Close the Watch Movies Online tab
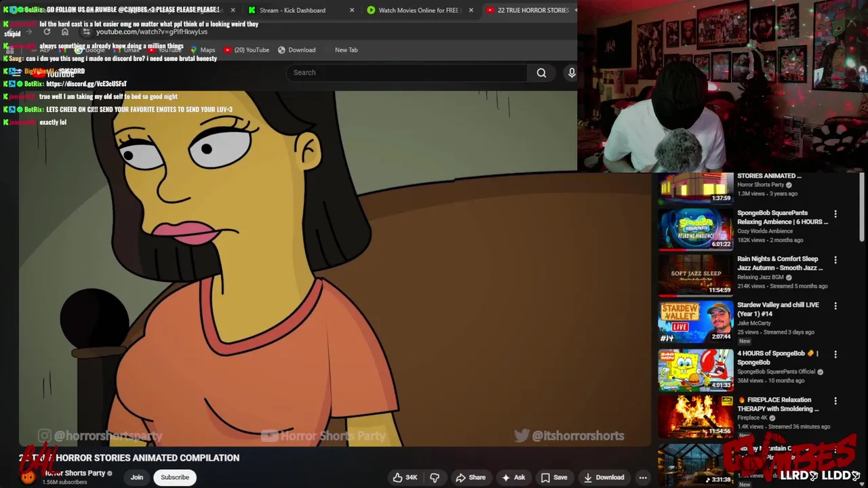Image resolution: width=868 pixels, height=488 pixels. coord(471,10)
